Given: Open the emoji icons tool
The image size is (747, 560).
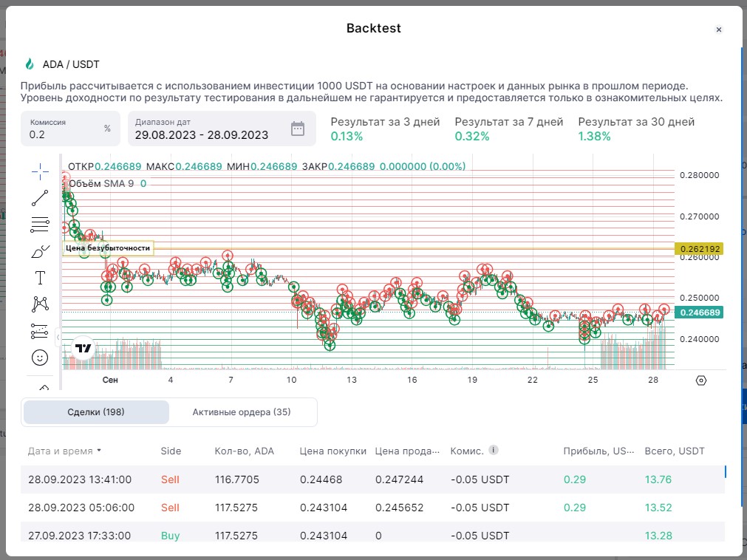Looking at the screenshot, I should click(x=40, y=358).
